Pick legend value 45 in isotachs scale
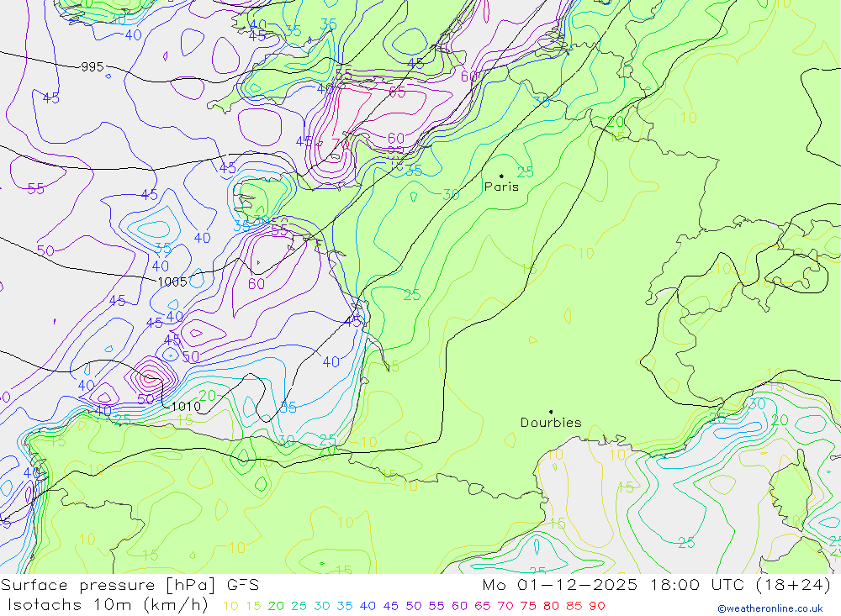Screen dimensions: 841x616 coord(390,606)
